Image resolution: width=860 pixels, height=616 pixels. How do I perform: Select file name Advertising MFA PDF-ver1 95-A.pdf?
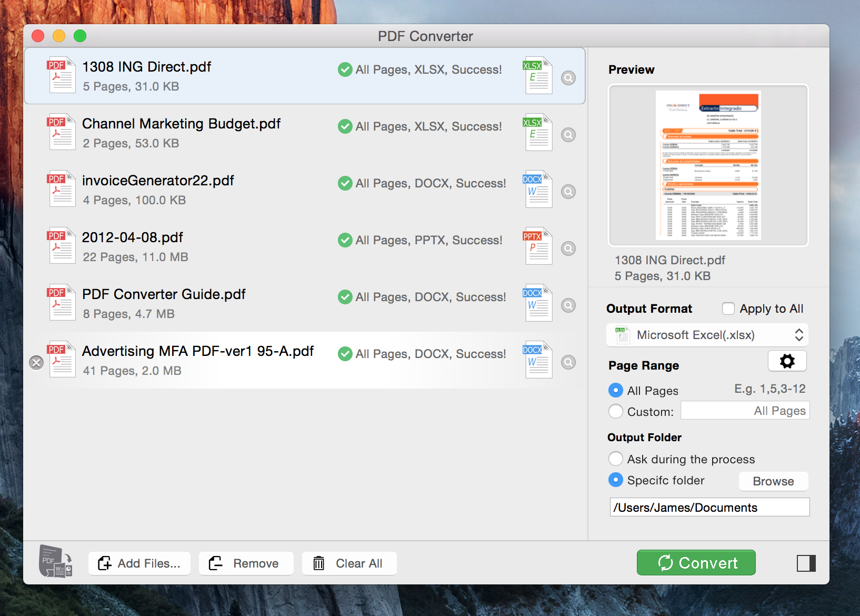(x=198, y=351)
